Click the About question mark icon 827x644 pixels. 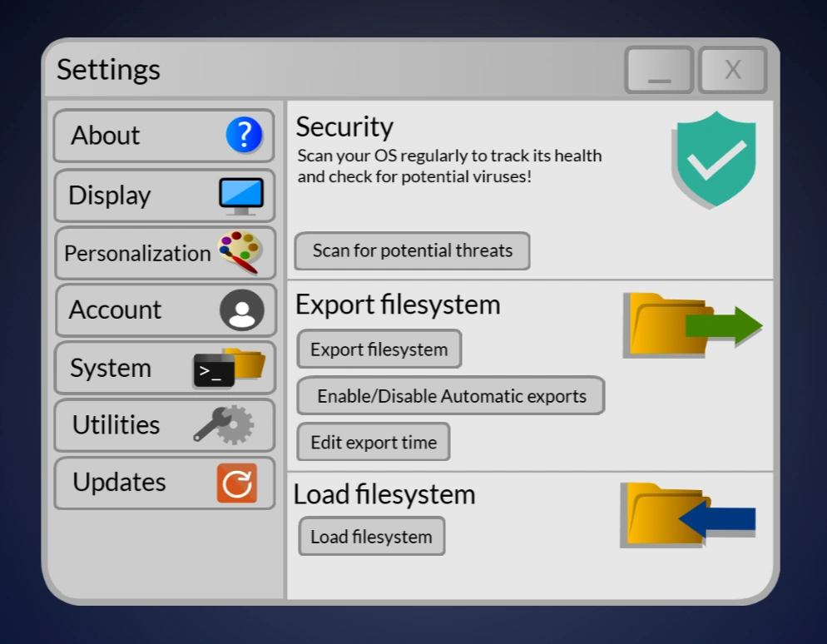coord(243,136)
